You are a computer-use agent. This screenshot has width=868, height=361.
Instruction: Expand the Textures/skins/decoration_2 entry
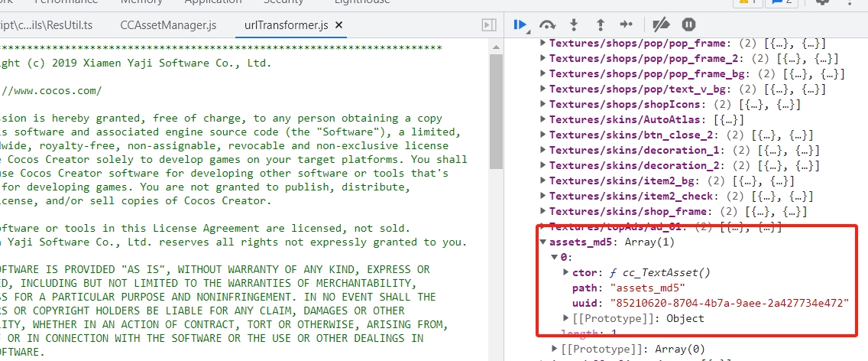pyautogui.click(x=543, y=165)
